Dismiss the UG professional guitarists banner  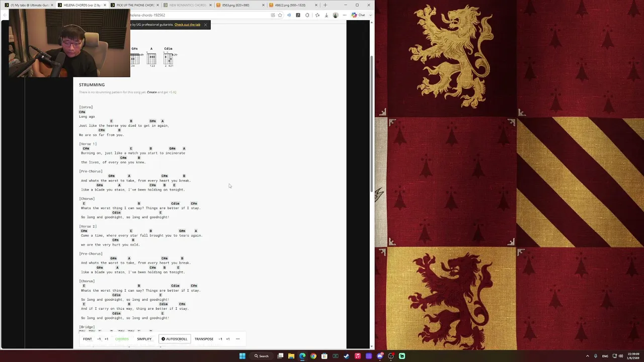205,25
